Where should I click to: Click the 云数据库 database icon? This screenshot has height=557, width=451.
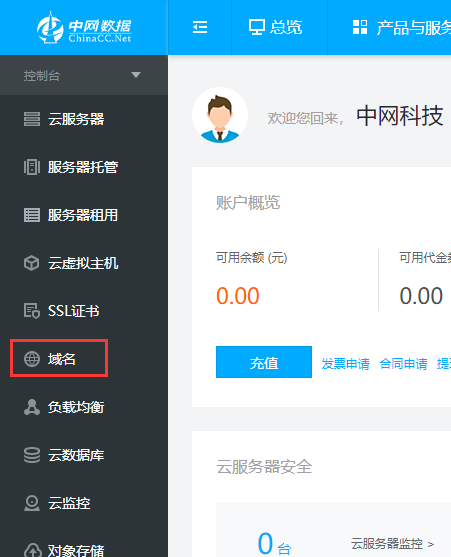32,455
